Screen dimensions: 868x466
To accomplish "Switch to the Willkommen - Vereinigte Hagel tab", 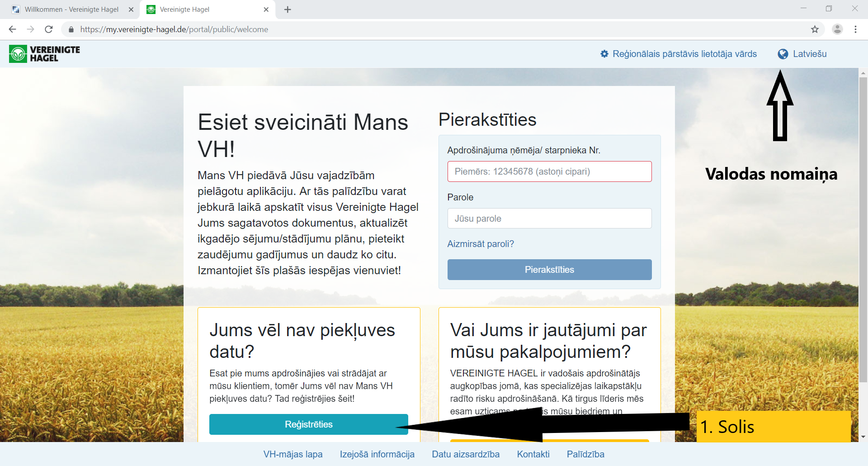I will (71, 10).
